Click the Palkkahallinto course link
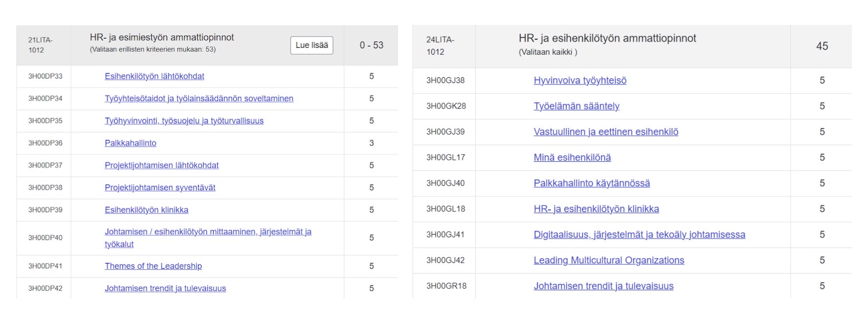 point(130,143)
